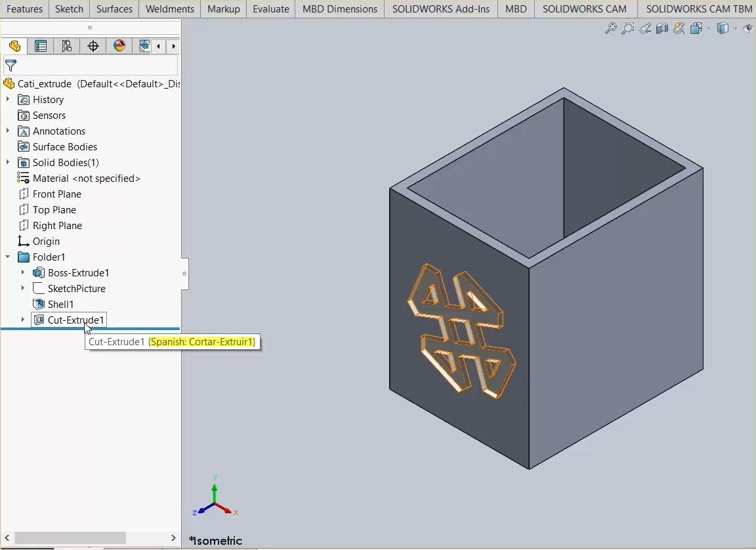Click the Sensors folder icon

23,116
